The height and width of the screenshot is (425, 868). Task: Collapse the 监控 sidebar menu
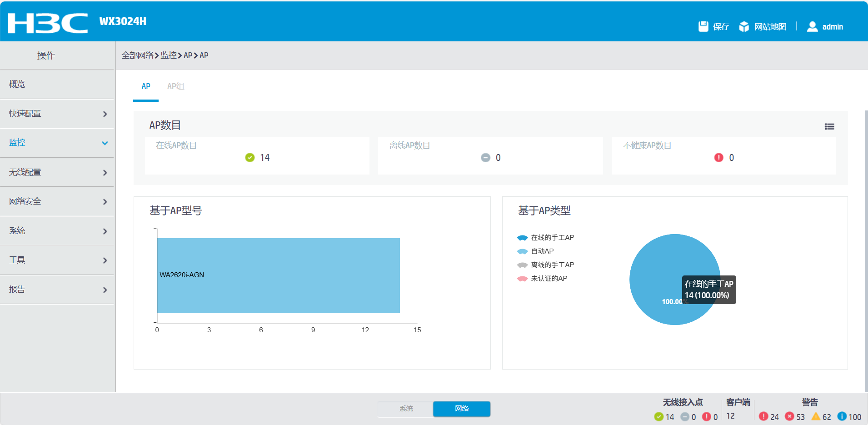[57, 143]
